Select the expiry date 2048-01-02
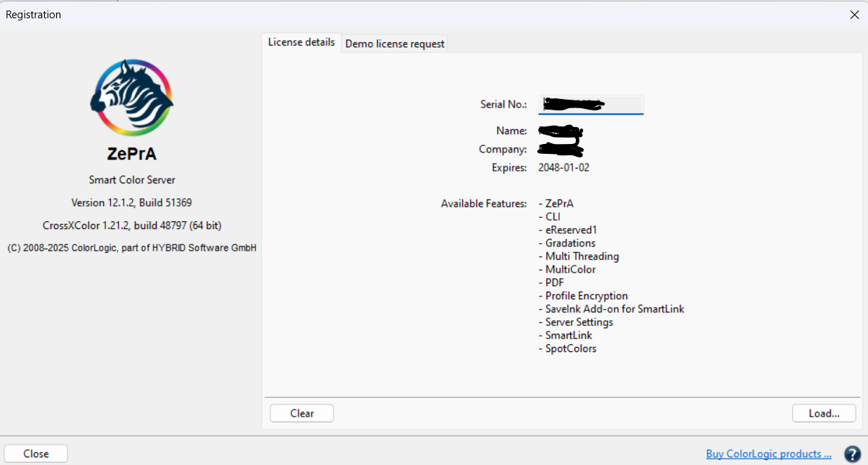Screen dimensions: 868x465 [x=564, y=168]
